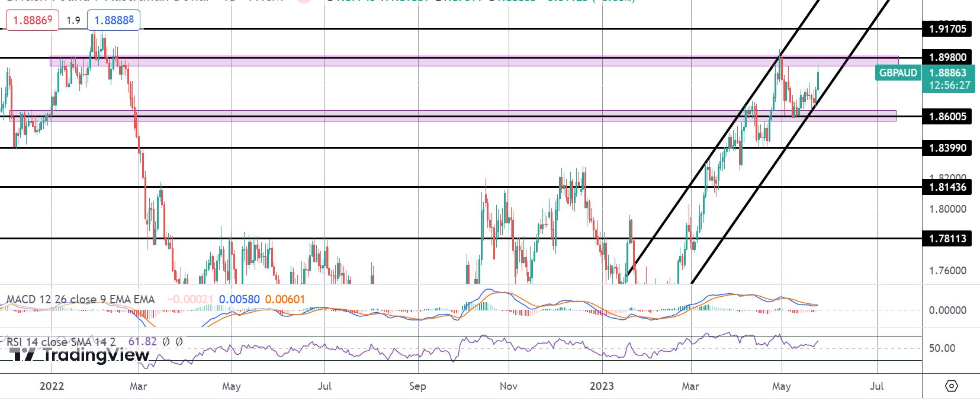Select the 1.78113 price level label
The width and height of the screenshot is (980, 404).
point(947,239)
